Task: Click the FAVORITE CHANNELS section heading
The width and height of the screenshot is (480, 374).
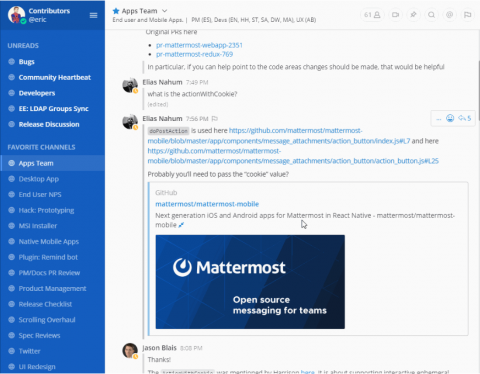Action: [41, 147]
